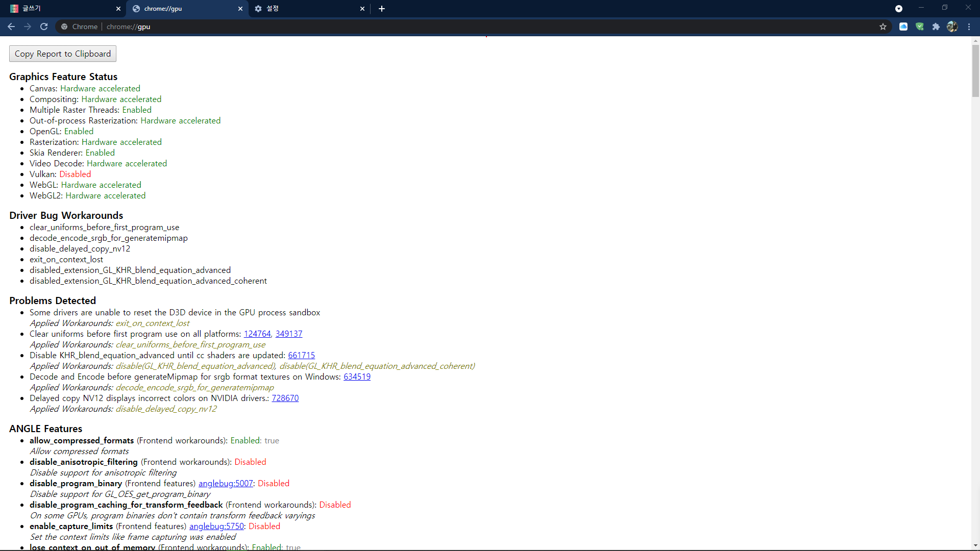Click the vertical scrollbar thumb
The height and width of the screenshot is (551, 980).
point(975,70)
